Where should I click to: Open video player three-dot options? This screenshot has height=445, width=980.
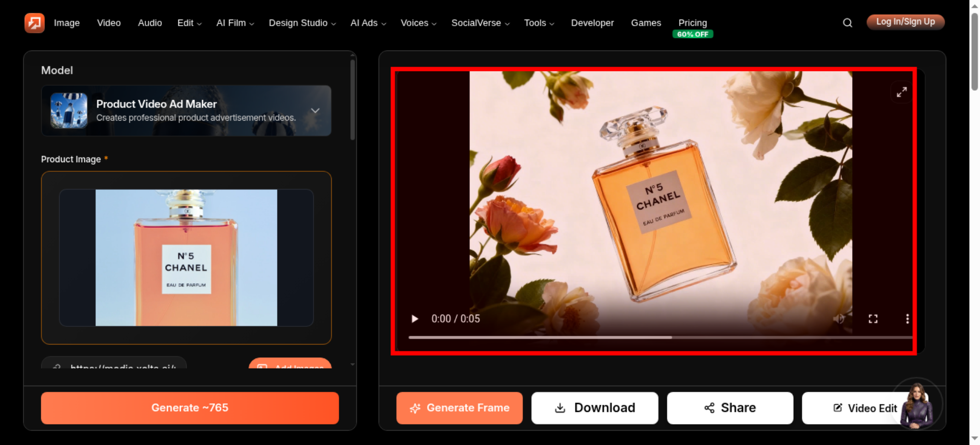click(x=907, y=319)
